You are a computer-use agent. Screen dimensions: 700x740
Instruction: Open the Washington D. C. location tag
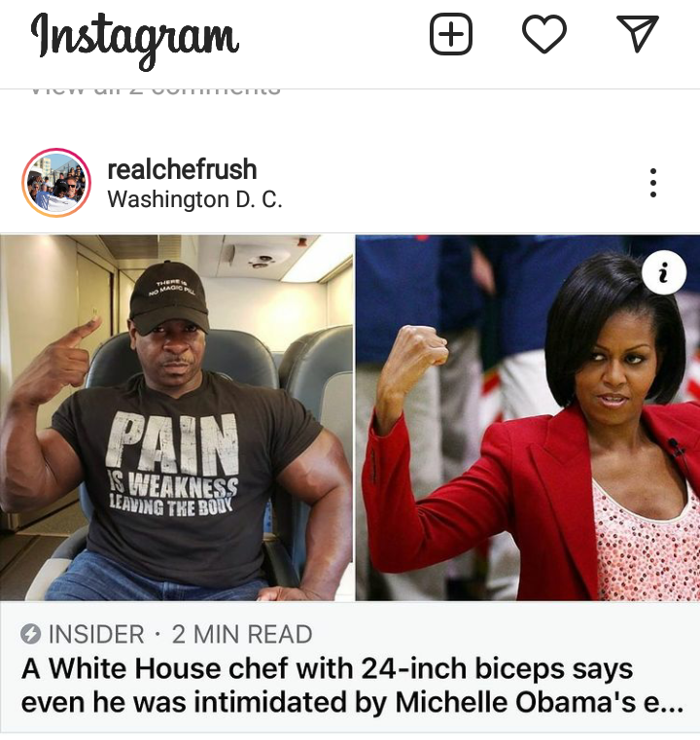pos(194,199)
